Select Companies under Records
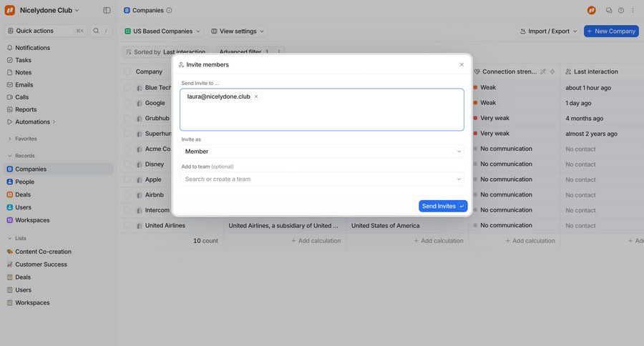644x346 pixels. point(59,169)
